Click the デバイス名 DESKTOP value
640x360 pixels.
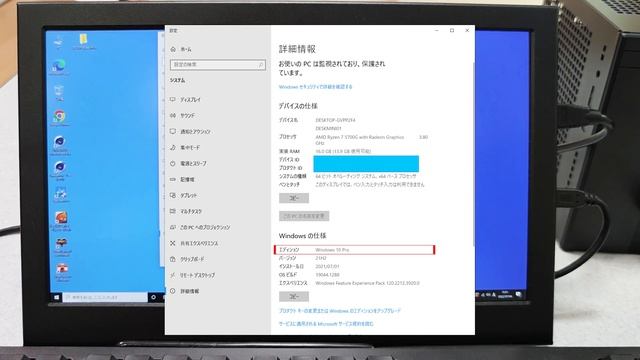click(x=335, y=120)
